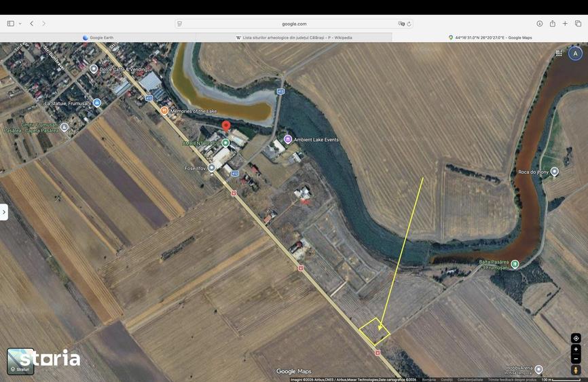Click the Safari share icon
The image size is (588, 382).
[x=553, y=24]
